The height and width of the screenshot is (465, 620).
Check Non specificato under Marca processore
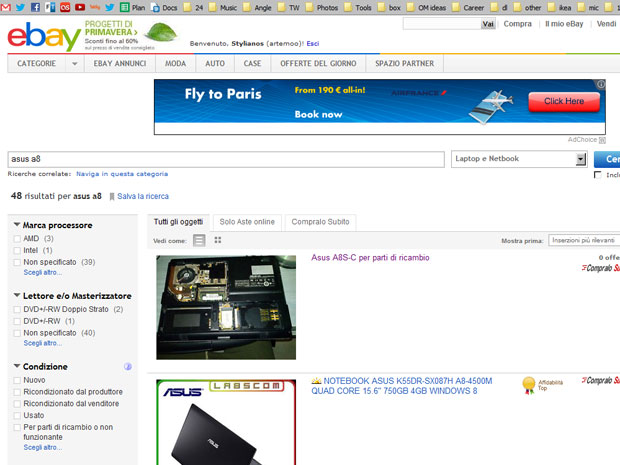[x=17, y=263]
